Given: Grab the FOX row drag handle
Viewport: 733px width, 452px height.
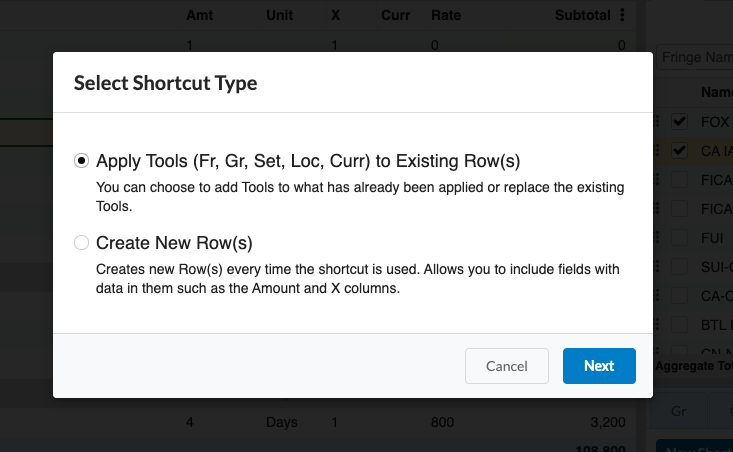Looking at the screenshot, I should [657, 122].
